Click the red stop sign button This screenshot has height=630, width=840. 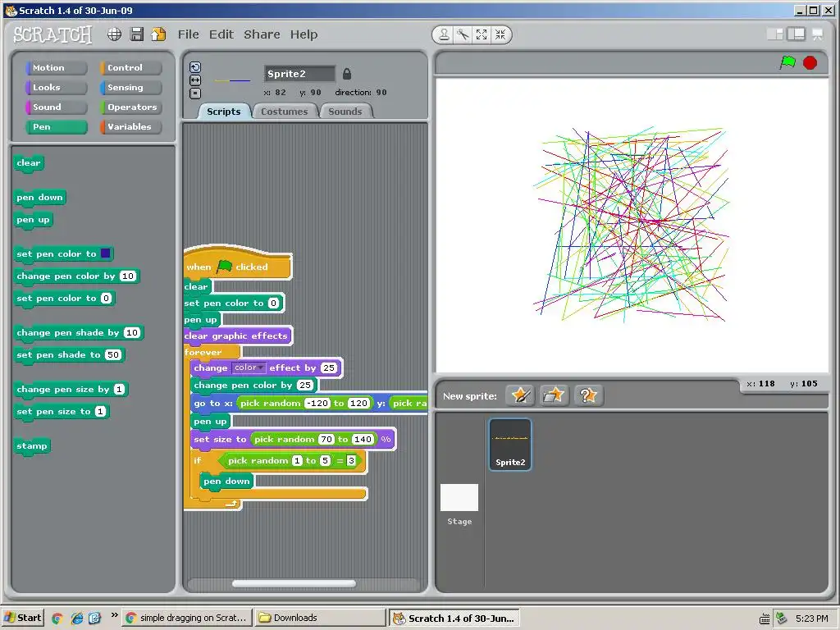810,63
